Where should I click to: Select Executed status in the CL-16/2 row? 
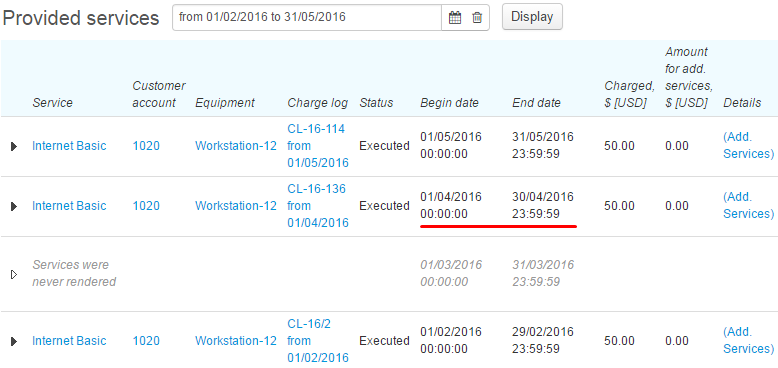[x=385, y=341]
